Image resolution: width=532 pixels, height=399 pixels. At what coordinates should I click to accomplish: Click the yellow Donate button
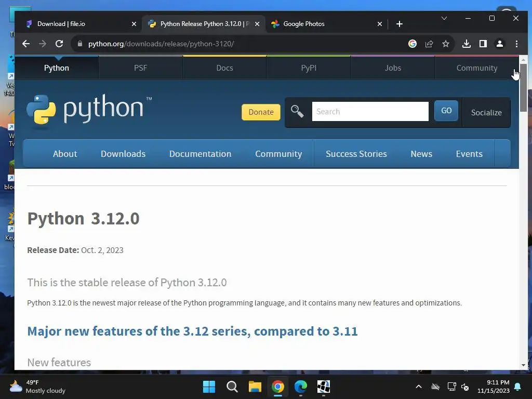click(261, 112)
